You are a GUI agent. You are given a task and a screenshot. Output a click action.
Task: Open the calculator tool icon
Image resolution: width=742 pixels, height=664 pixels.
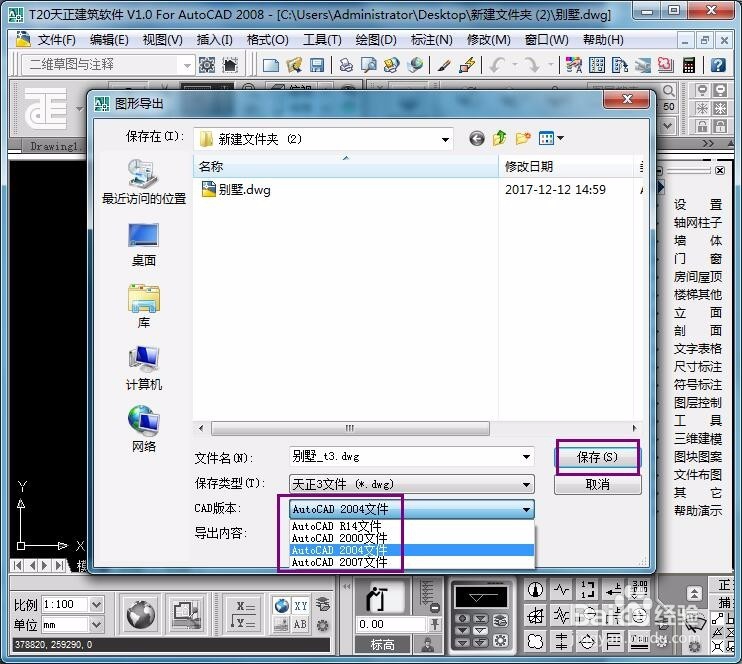click(x=689, y=65)
